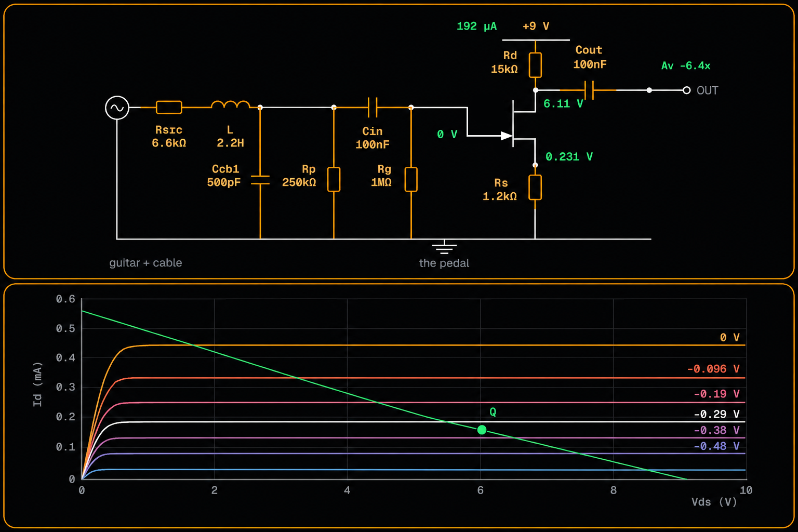Click the source node dot above Rs
Viewport: 798px width, 532px height.
click(535, 165)
